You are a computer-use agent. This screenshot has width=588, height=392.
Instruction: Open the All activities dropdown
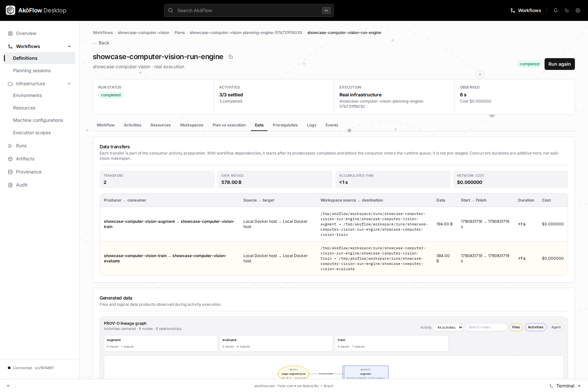coord(449,327)
